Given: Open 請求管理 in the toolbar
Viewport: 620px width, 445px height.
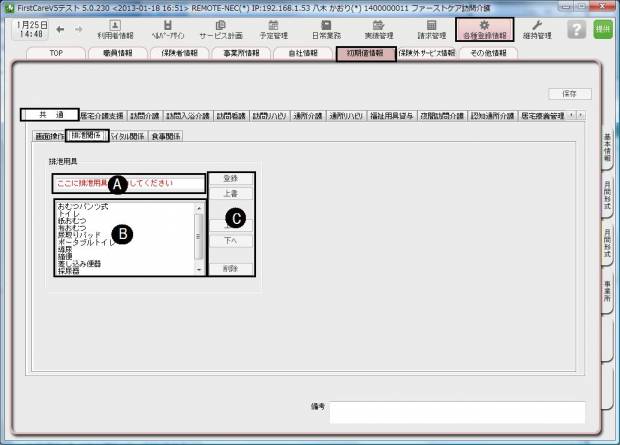Looking at the screenshot, I should coord(431,29).
